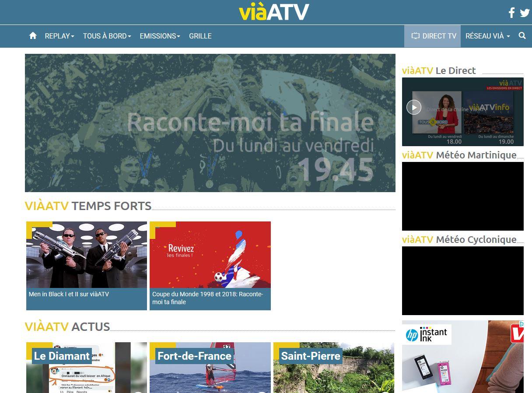
Task: Open Men in Black I et II link
Action: (69, 294)
